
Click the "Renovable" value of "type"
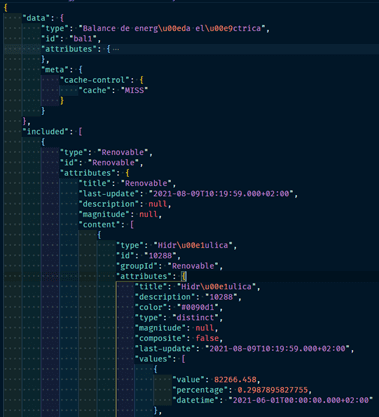pos(122,152)
